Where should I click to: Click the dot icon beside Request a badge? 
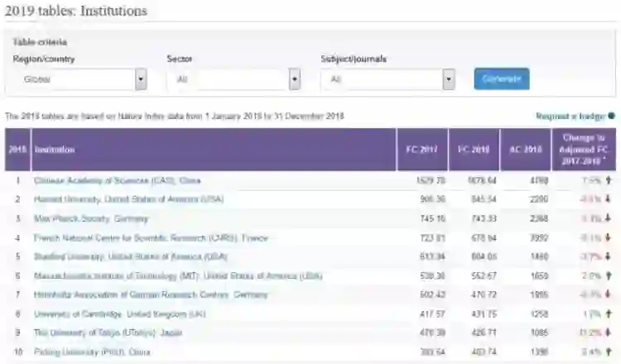coord(612,116)
